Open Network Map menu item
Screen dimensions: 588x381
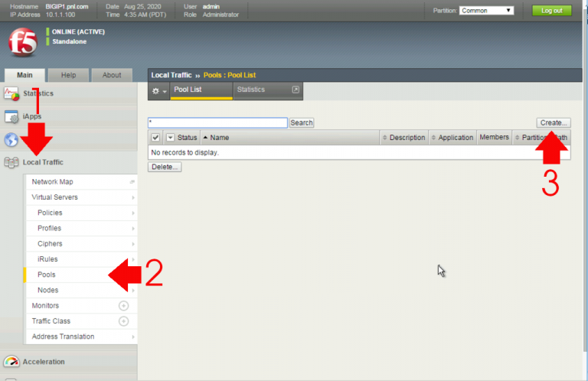[81, 181]
